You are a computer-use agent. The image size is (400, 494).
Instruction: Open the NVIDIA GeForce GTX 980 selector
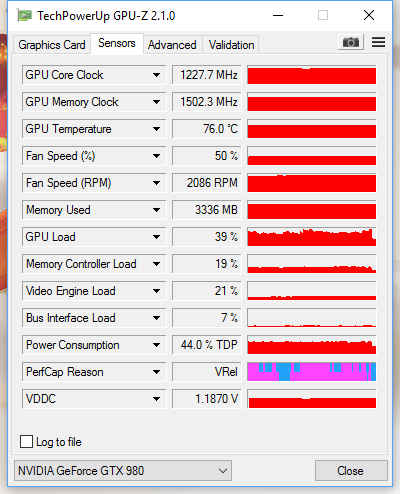pos(123,471)
